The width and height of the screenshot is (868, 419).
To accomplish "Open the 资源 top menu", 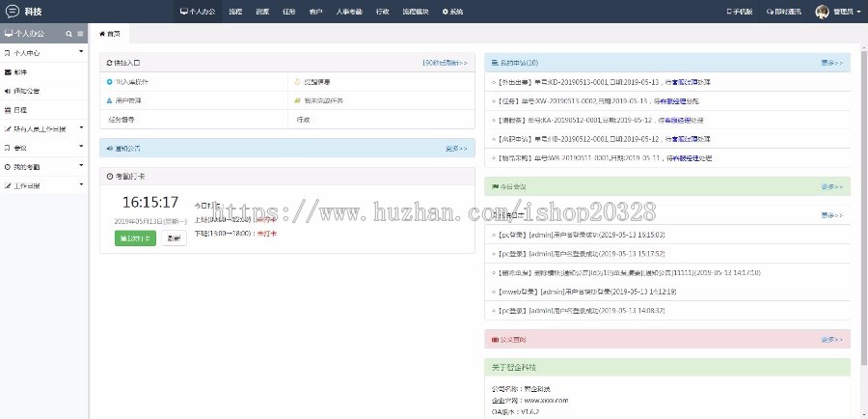I will (x=262, y=11).
